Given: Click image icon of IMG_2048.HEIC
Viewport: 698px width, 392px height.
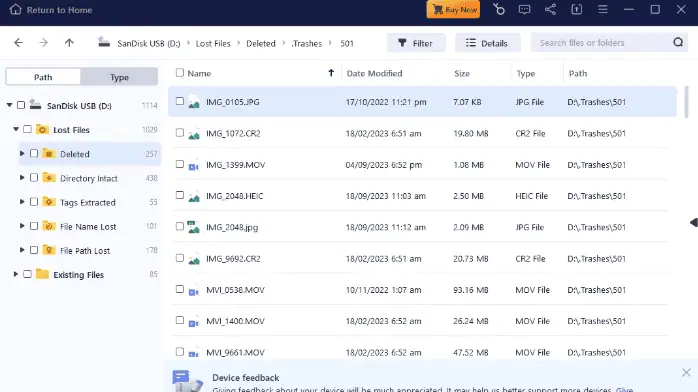Looking at the screenshot, I should pos(194,196).
